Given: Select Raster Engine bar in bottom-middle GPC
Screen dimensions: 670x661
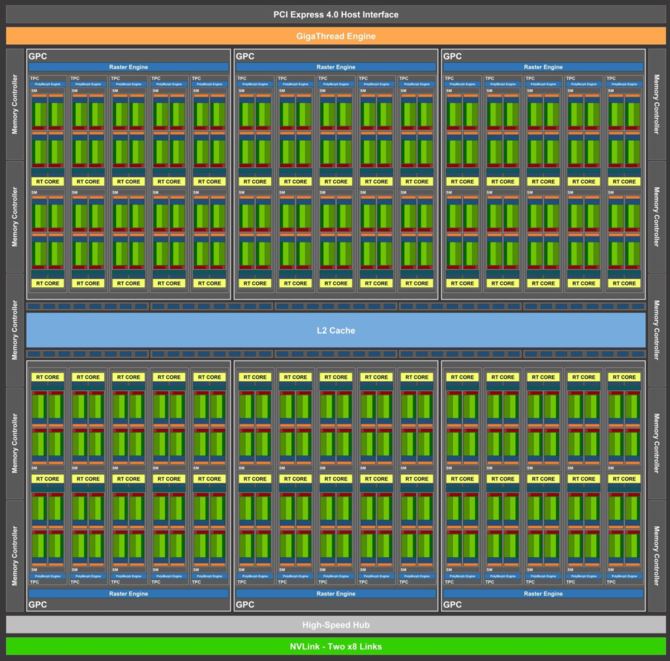Looking at the screenshot, I should click(x=336, y=593).
